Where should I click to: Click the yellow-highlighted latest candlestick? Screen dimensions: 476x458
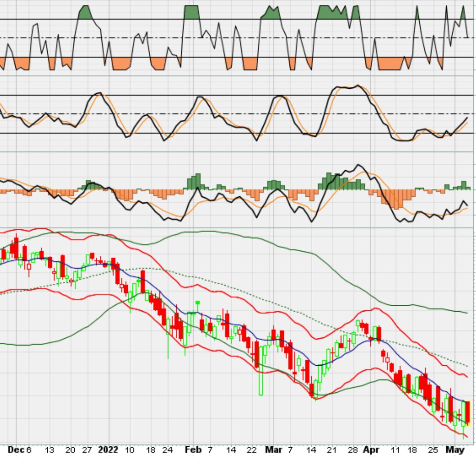point(467,412)
